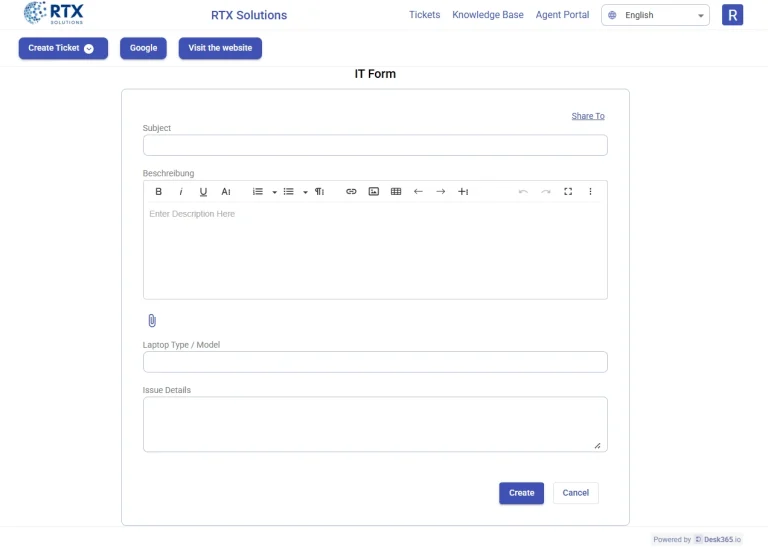Image resolution: width=768 pixels, height=550 pixels.
Task: Attach a file with paperclip icon
Action: (152, 320)
